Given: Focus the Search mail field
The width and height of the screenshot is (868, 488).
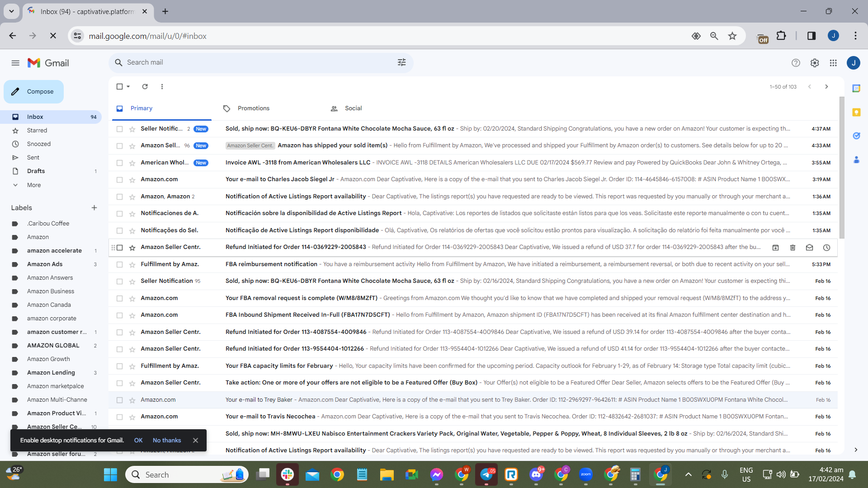Looking at the screenshot, I should point(261,62).
